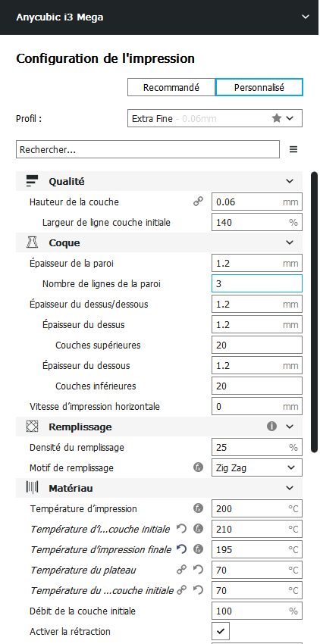
Task: Switch to the Recommandé mode
Action: pos(171,87)
